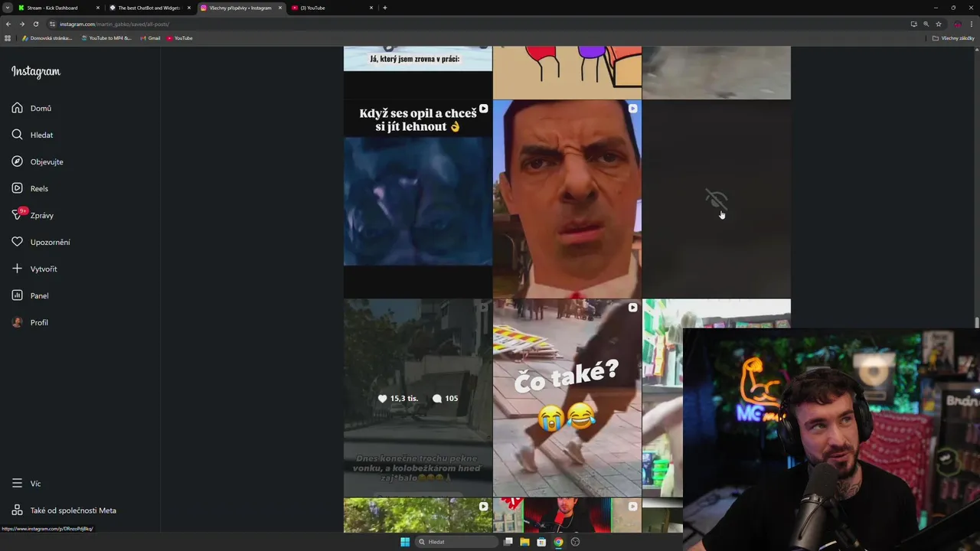Viewport: 980px width, 551px height.
Task: Click the Windows taskbar Hledat search box
Action: (457, 542)
